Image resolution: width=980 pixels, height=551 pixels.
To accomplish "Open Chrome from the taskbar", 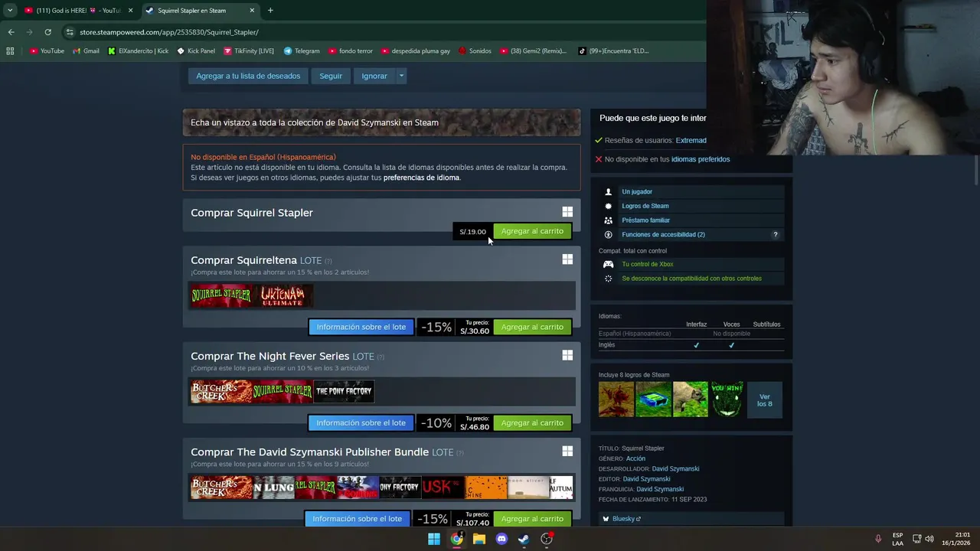I will tap(456, 539).
